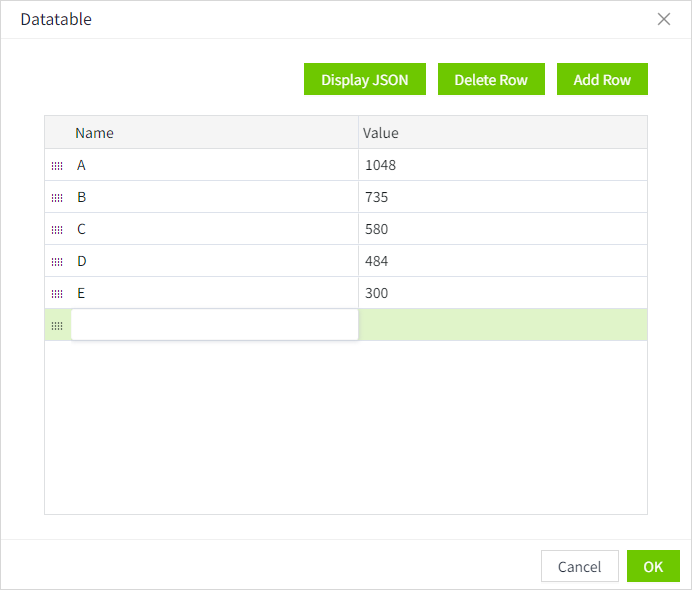Edit the Name cell containing C
Image resolution: width=692 pixels, height=590 pixels.
coord(214,229)
